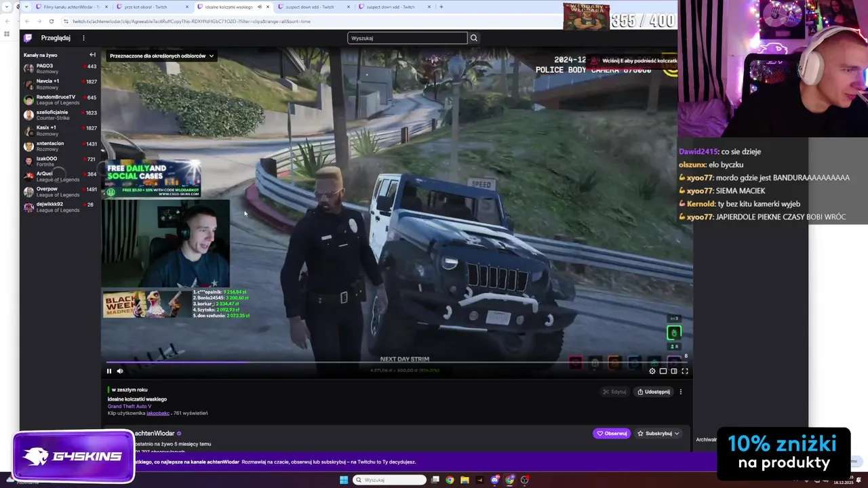868x488 pixels.
Task: Open the Kasix +1 live channel
Action: [x=60, y=130]
